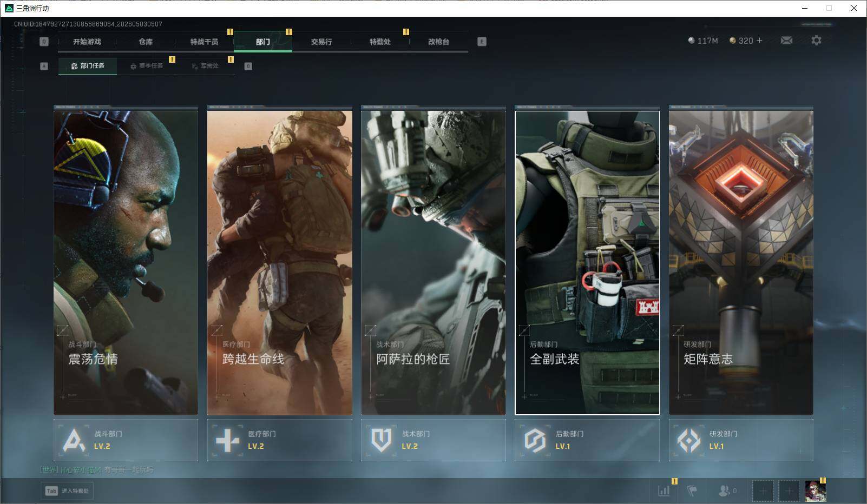Click the 医疗部门 cross emblem icon
867x504 pixels.
[x=227, y=440]
